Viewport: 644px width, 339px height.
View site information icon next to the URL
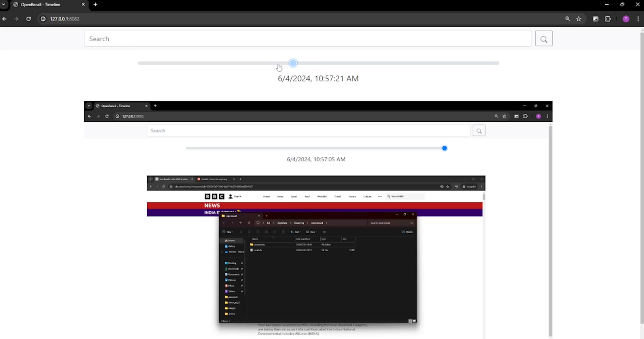click(x=43, y=19)
